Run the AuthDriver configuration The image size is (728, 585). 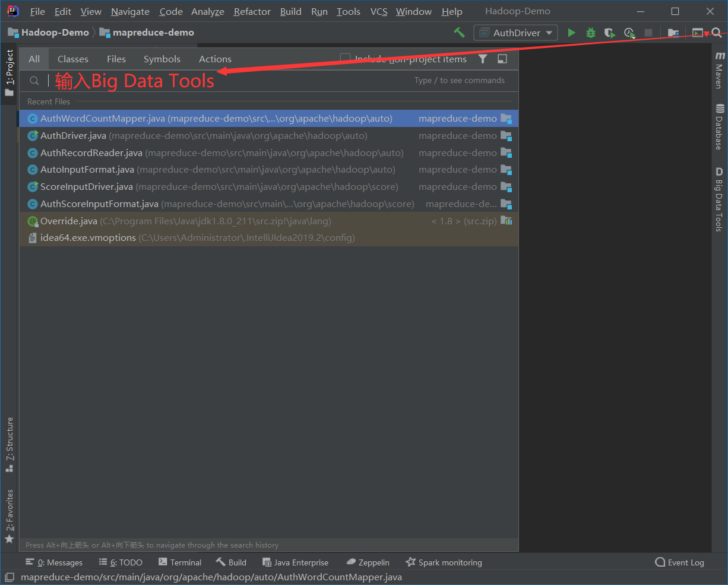[x=571, y=33]
